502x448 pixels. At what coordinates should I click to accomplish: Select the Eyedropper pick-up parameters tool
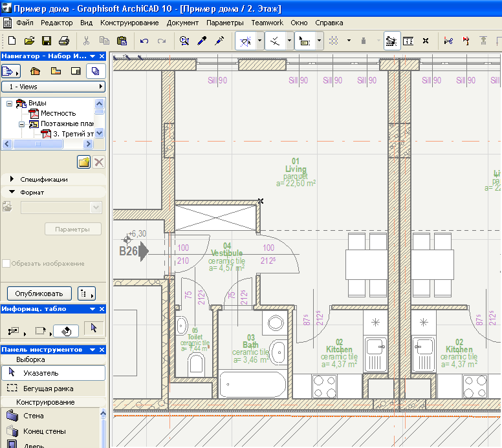pos(202,41)
